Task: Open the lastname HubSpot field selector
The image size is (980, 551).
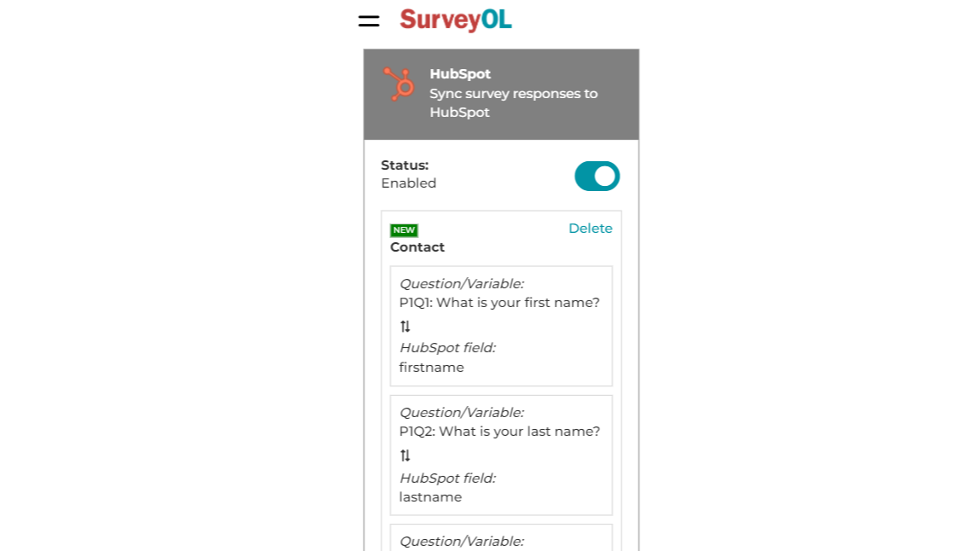Action: click(x=429, y=496)
